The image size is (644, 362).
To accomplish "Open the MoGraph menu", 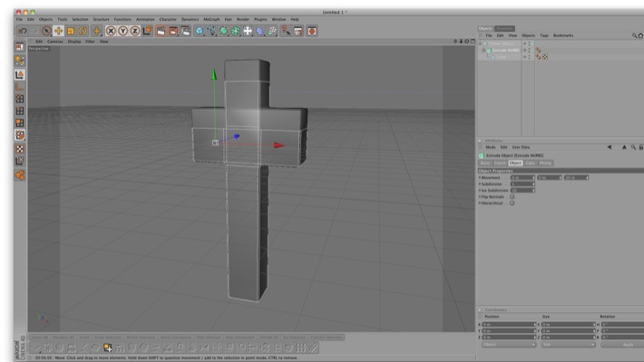I will coord(211,19).
